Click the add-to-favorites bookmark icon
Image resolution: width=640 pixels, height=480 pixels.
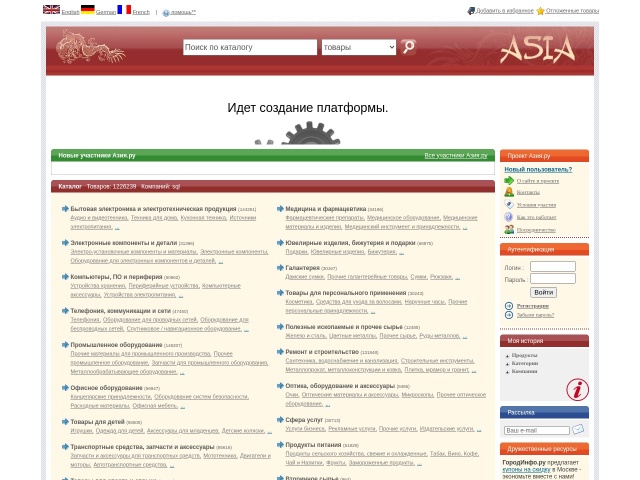pos(471,11)
